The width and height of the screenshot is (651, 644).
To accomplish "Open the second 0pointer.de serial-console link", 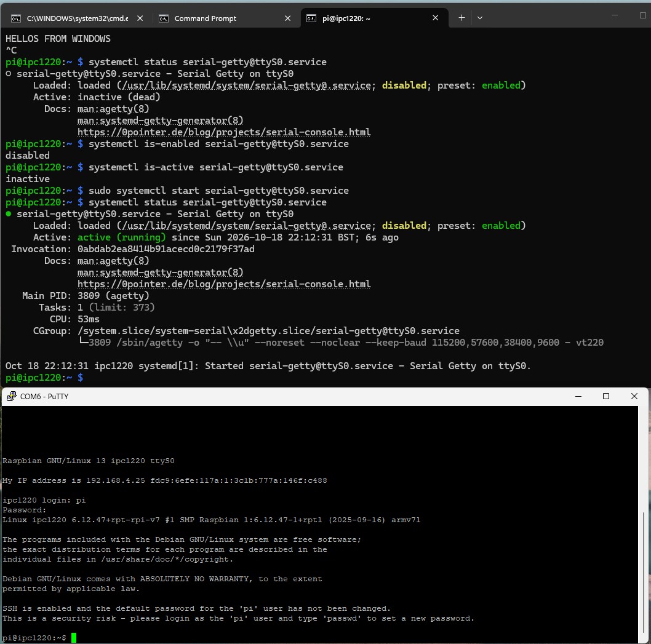I will (224, 284).
